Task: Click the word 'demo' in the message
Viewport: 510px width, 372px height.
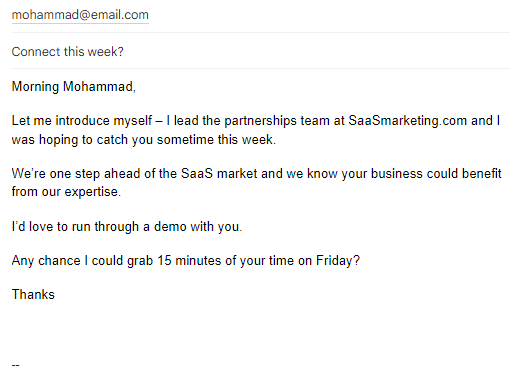Action: (170, 227)
